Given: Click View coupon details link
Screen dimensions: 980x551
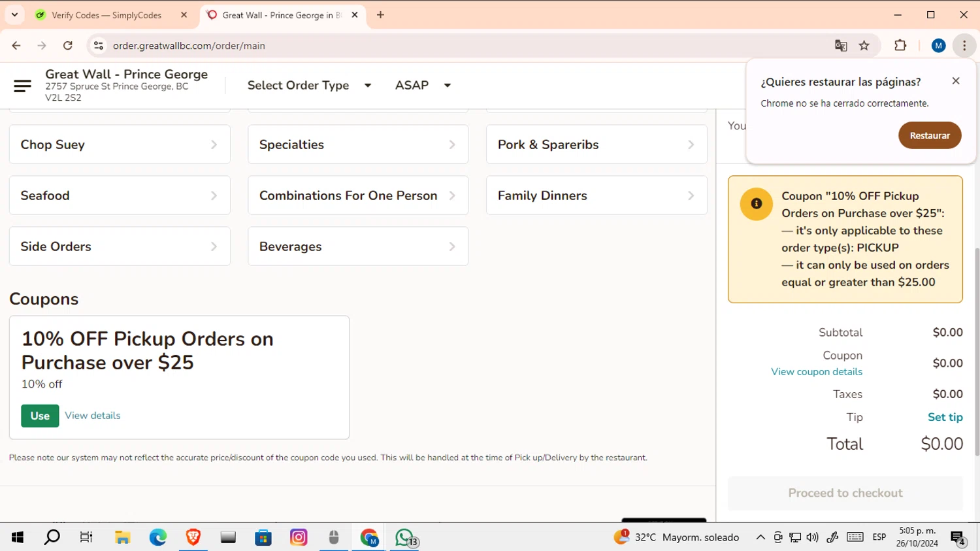Looking at the screenshot, I should coord(817,372).
